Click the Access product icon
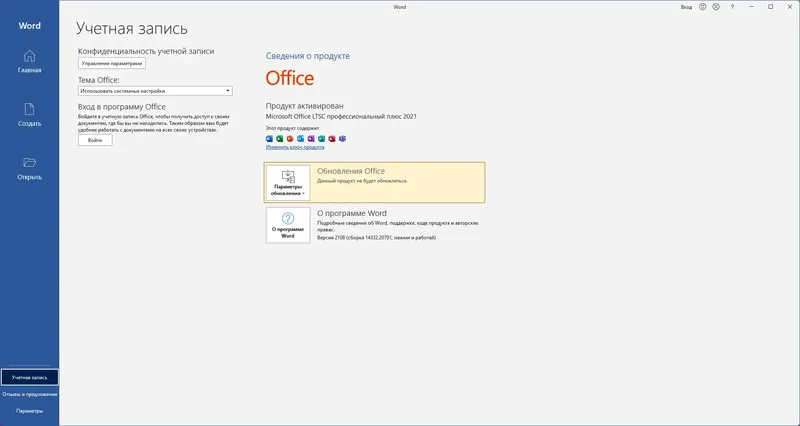The height and width of the screenshot is (426, 800). coord(332,139)
